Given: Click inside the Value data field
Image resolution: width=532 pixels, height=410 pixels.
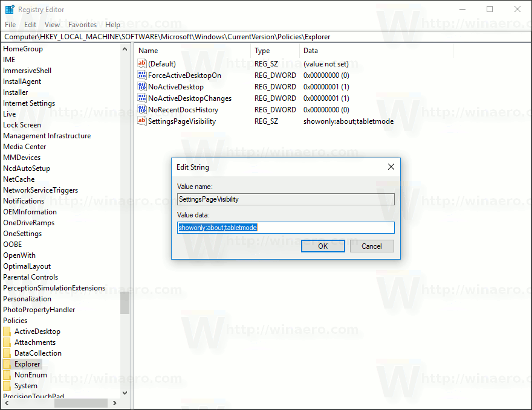Looking at the screenshot, I should pos(285,228).
